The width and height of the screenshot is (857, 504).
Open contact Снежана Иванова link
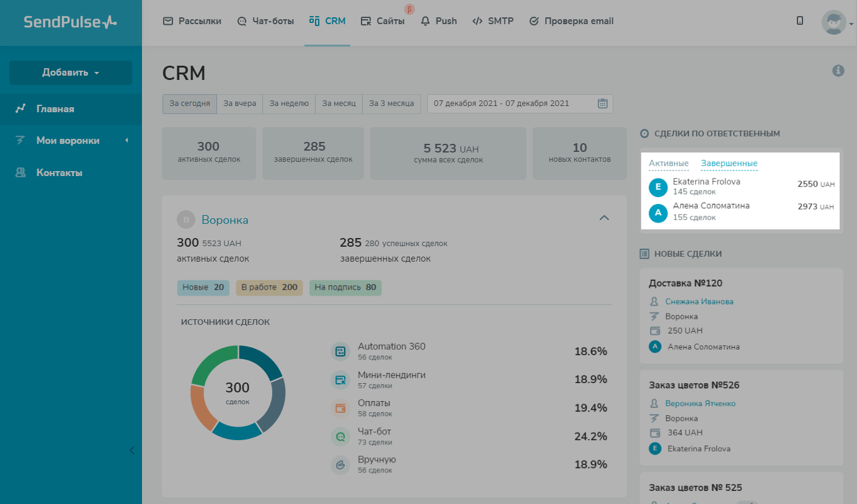pyautogui.click(x=699, y=301)
